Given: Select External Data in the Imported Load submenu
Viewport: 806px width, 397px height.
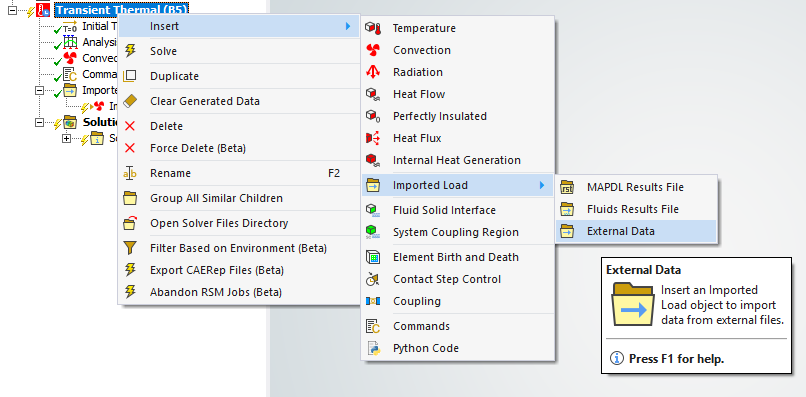Looking at the screenshot, I should click(636, 231).
